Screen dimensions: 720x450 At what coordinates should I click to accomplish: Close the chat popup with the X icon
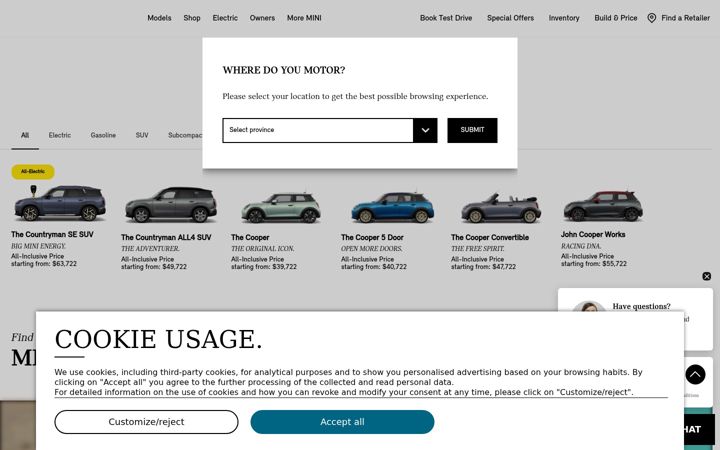[x=707, y=276]
